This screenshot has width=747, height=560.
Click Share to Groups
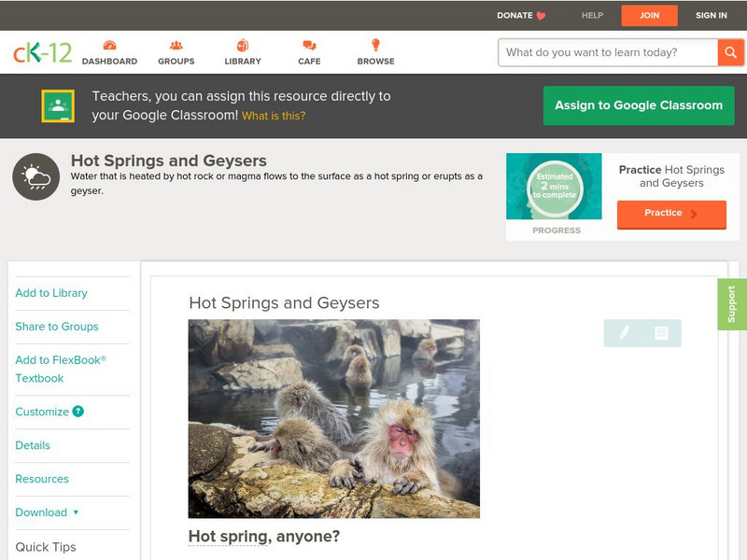click(57, 327)
